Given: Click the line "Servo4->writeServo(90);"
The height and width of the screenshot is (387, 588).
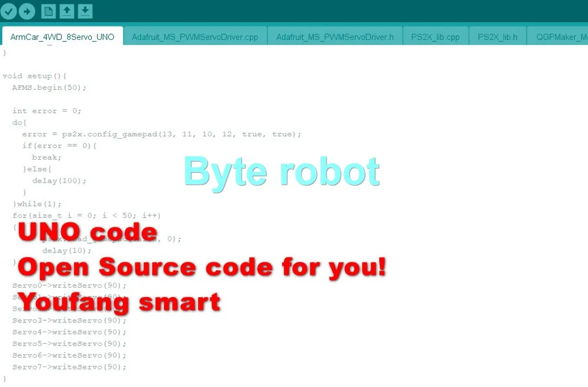Looking at the screenshot, I should 69,332.
